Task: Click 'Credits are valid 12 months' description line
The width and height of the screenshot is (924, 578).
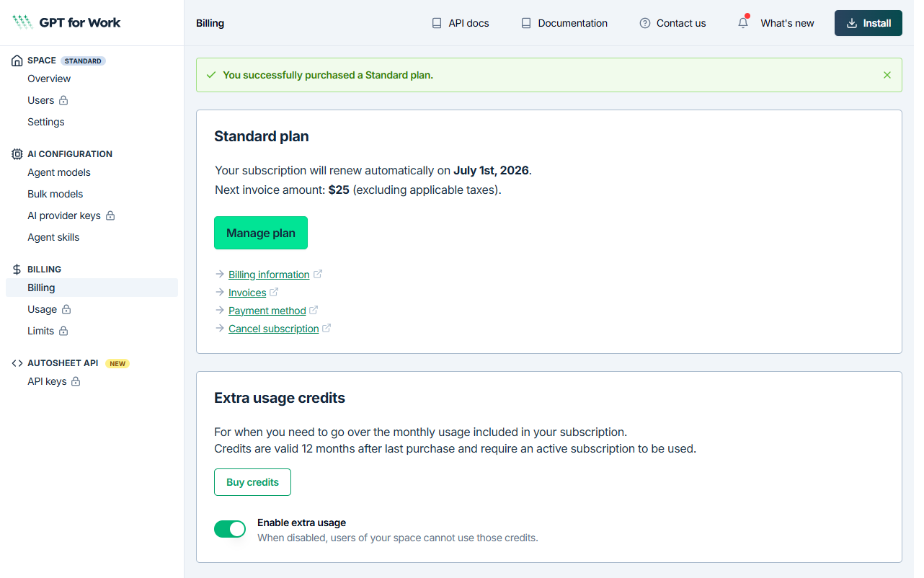Action: (455, 448)
